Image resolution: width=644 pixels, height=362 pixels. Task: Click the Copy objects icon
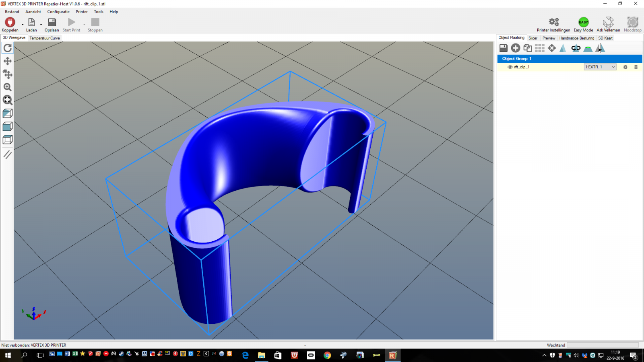(528, 48)
